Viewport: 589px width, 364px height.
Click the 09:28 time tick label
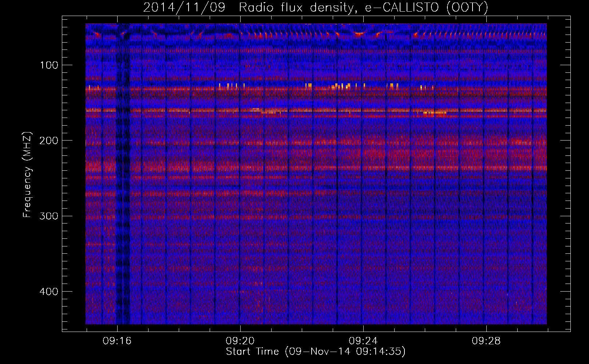(486, 341)
